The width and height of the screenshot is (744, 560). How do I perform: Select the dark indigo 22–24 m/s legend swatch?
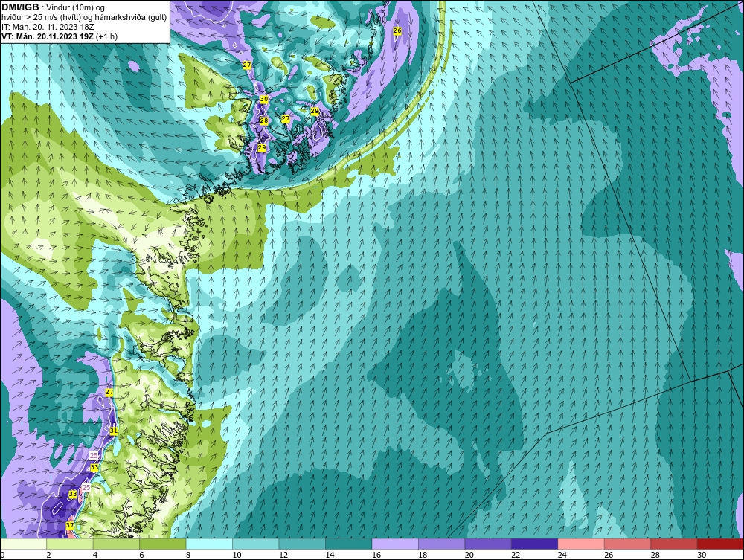(535, 544)
